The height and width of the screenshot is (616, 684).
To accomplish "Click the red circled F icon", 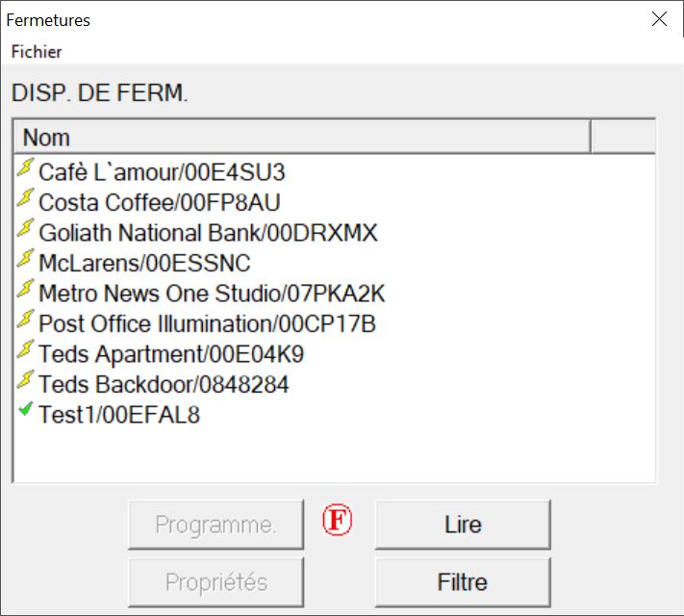I will [x=338, y=522].
